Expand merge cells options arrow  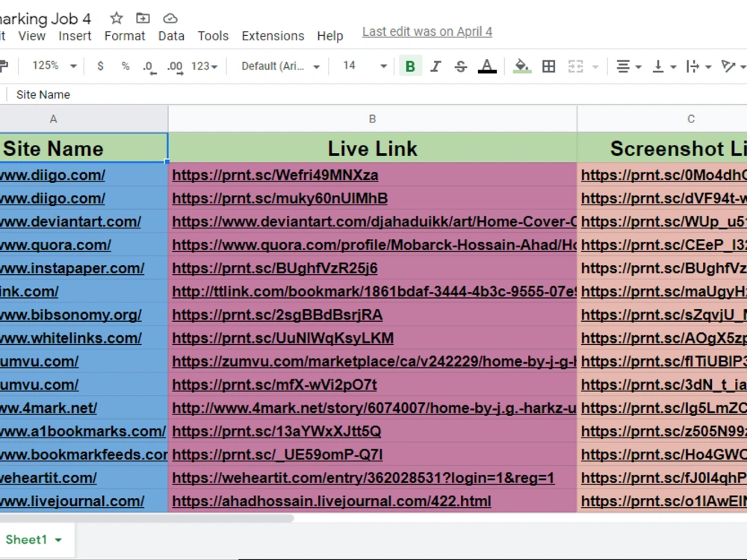tap(595, 66)
